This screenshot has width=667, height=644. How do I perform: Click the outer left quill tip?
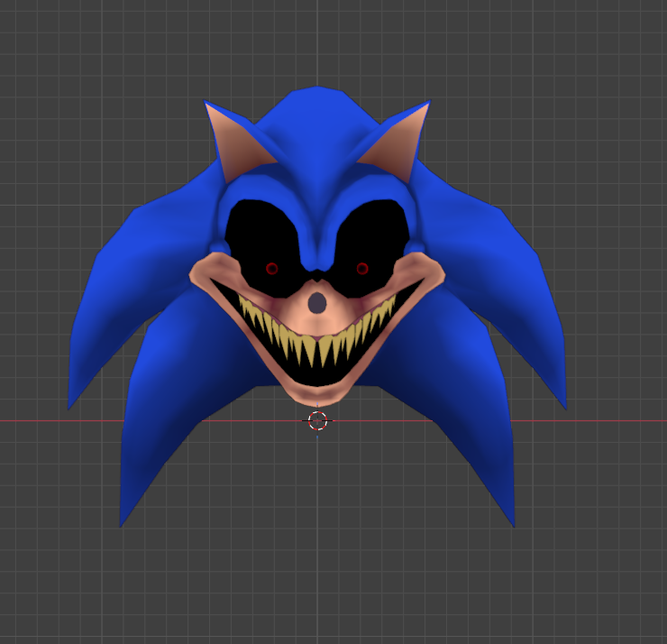(x=70, y=404)
